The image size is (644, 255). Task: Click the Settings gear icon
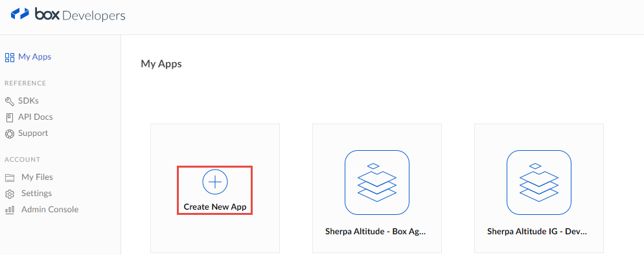pyautogui.click(x=10, y=194)
